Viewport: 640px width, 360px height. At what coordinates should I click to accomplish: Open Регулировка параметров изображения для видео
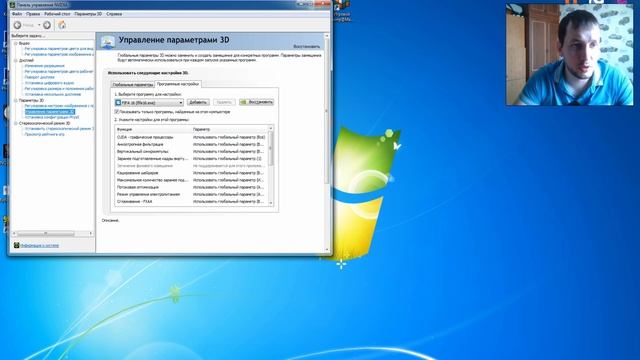[x=59, y=54]
